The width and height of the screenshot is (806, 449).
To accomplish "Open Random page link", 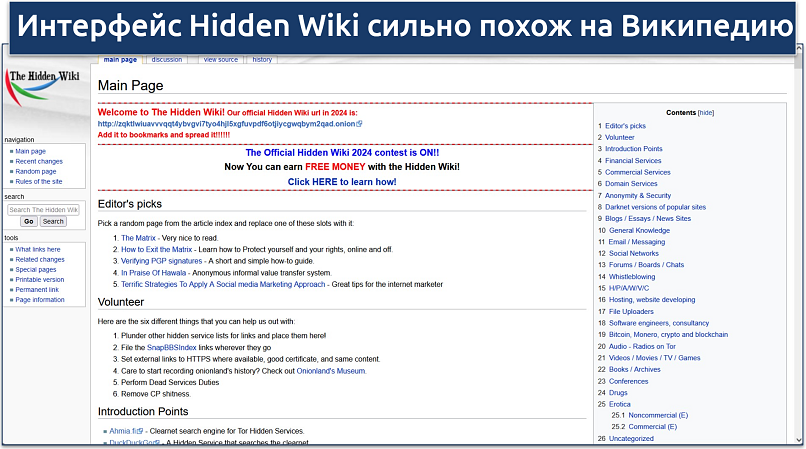I will pyautogui.click(x=35, y=171).
